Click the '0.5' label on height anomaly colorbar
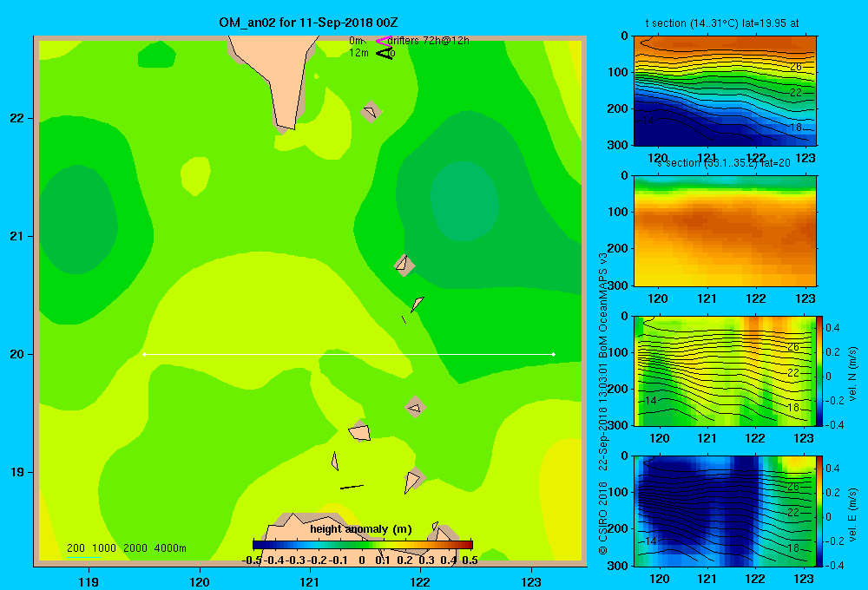 click(470, 560)
